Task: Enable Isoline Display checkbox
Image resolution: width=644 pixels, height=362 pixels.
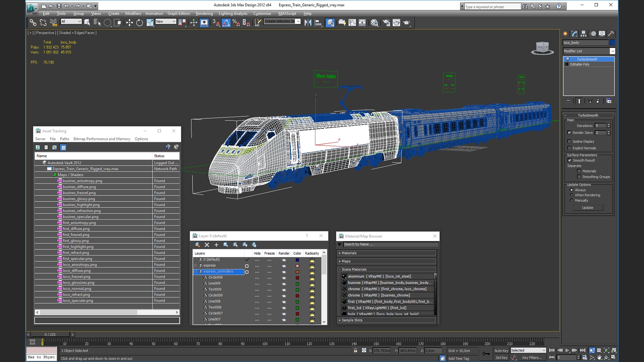Action: [569, 141]
